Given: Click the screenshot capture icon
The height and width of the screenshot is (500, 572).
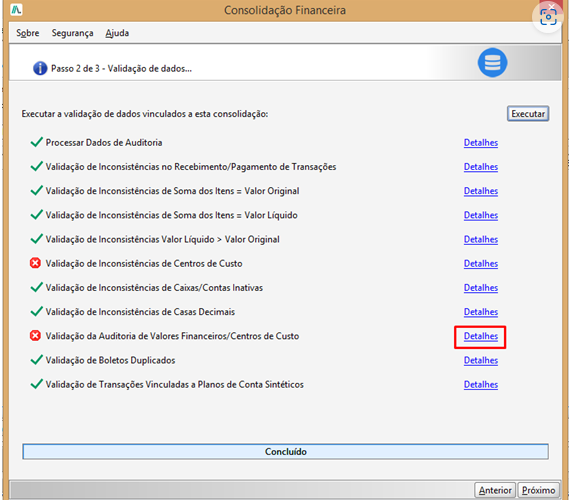Looking at the screenshot, I should click(x=548, y=17).
